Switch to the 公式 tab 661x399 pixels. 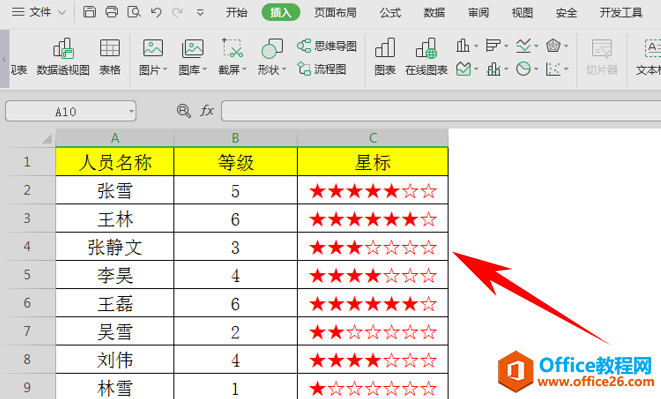coord(390,13)
